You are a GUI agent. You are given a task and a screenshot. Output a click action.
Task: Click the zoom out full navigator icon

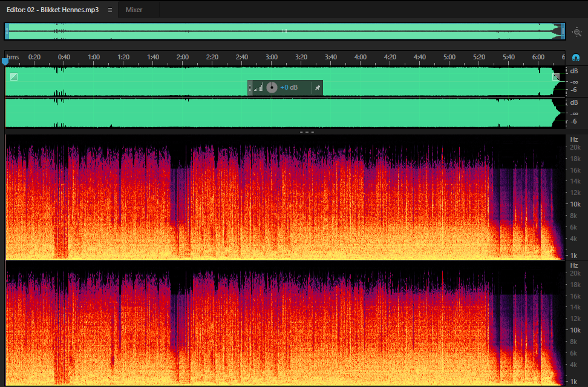coord(577,32)
